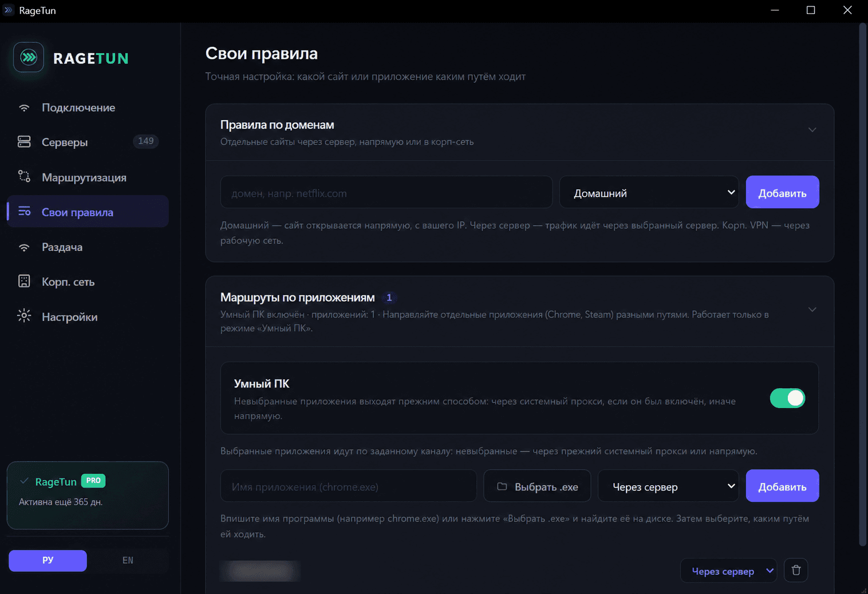This screenshot has width=868, height=594.
Task: Open the Подключение page
Action: pos(88,108)
